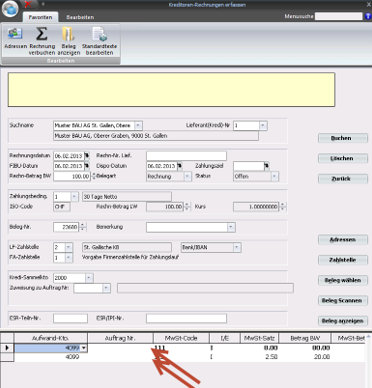This screenshot has height=388, width=372.
Task: Open Zuweisung zu Auftrag Nr dropdown
Action: coord(106,288)
